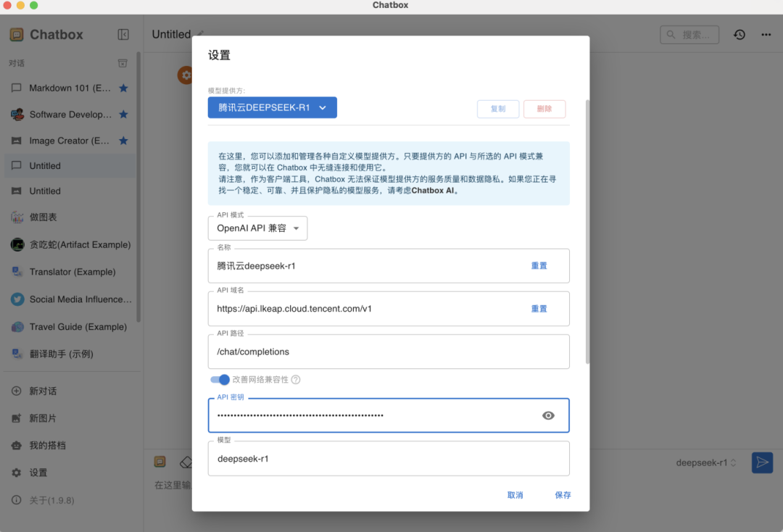Collapse the sidebar panel icon
Viewport: 783px width, 532px height.
click(x=123, y=35)
